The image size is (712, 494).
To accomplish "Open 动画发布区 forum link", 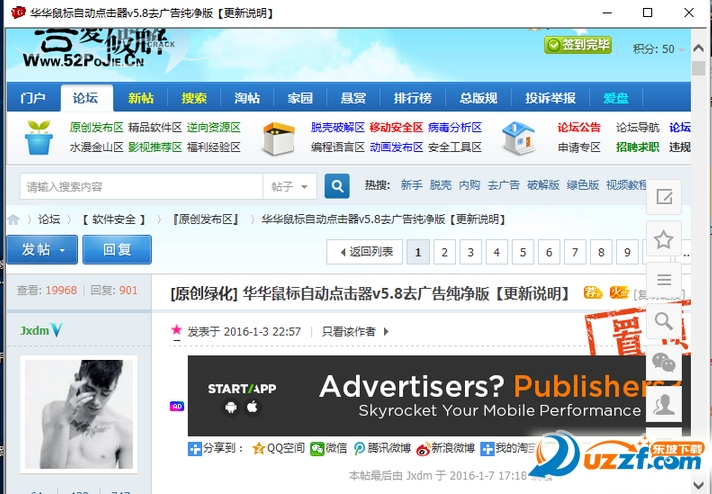I will point(396,147).
